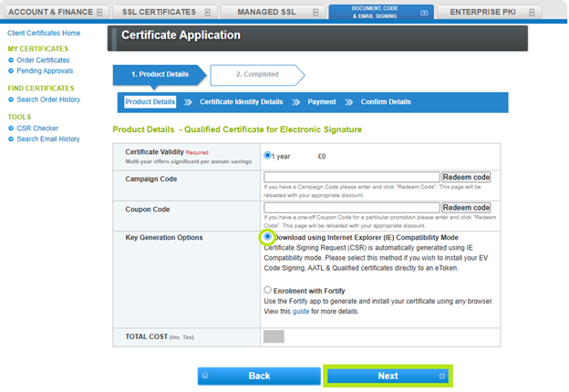Image resolution: width=569 pixels, height=392 pixels.
Task: Select the Enrolment with Fortify option
Action: pos(267,290)
